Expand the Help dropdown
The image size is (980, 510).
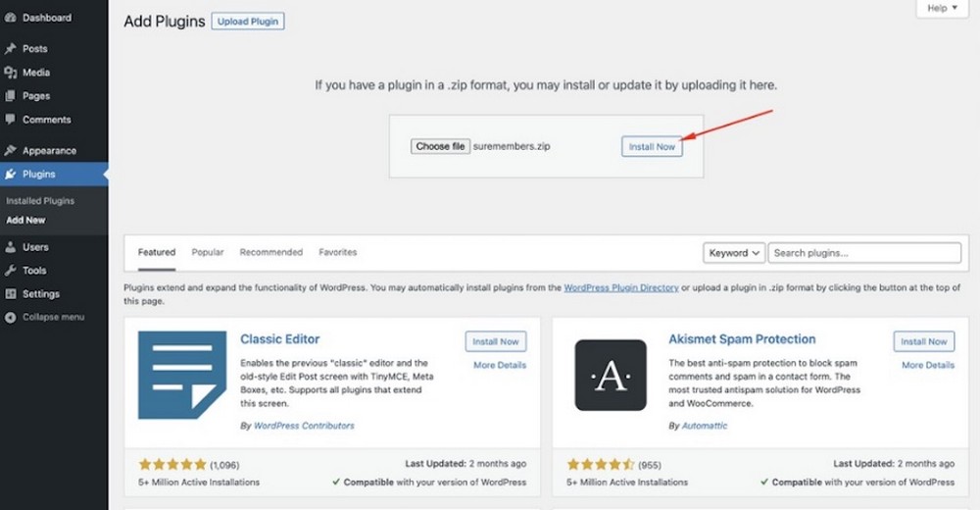point(942,8)
